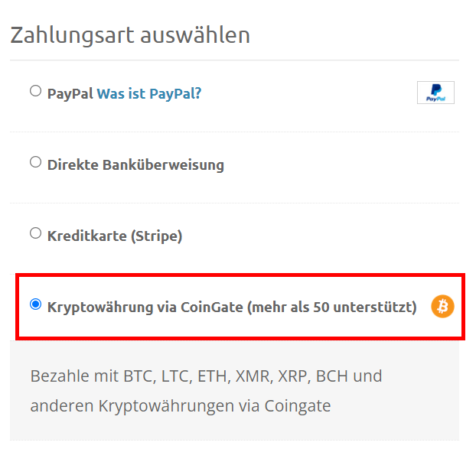The height and width of the screenshot is (449, 476).
Task: Select the PayPal radio button
Action: point(35,91)
